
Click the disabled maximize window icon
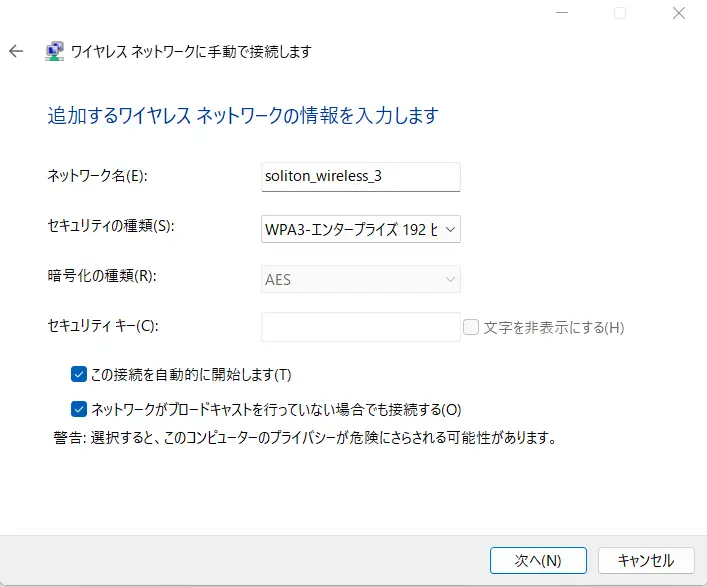pos(620,13)
